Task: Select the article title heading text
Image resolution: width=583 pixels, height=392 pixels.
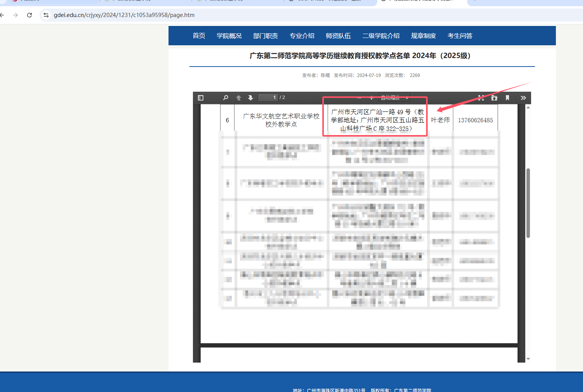Action: [x=360, y=56]
